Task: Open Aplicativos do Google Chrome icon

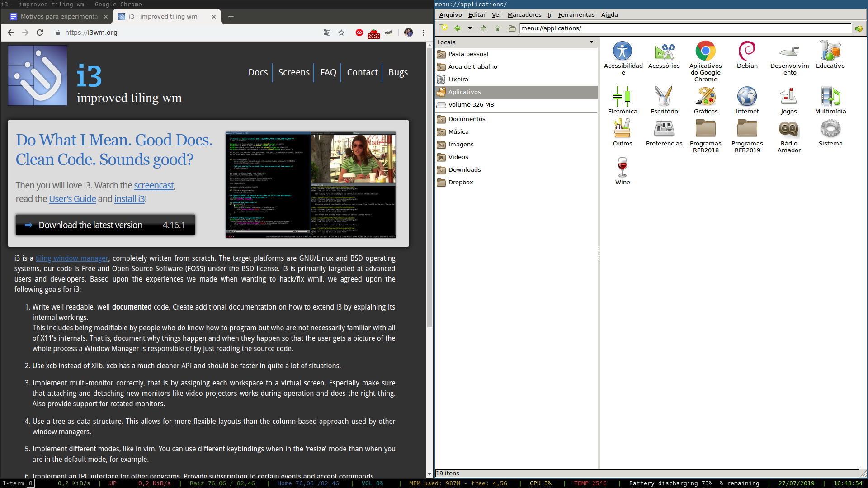Action: pos(706,51)
